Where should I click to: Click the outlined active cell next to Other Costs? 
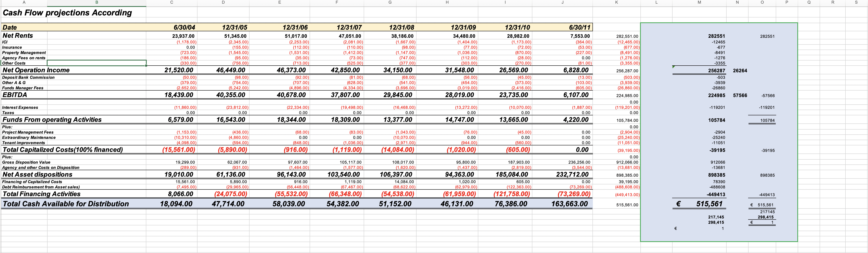click(x=97, y=63)
